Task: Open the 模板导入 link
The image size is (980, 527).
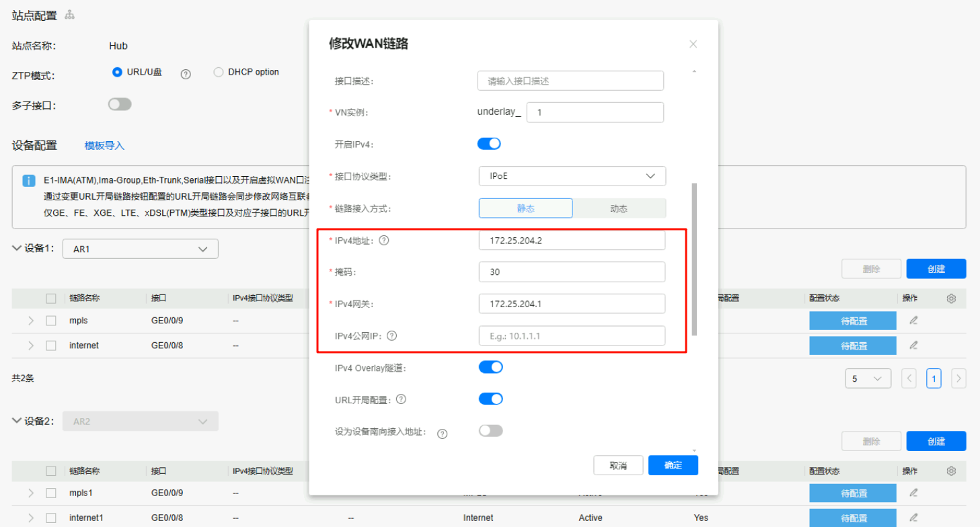Action: click(x=104, y=146)
